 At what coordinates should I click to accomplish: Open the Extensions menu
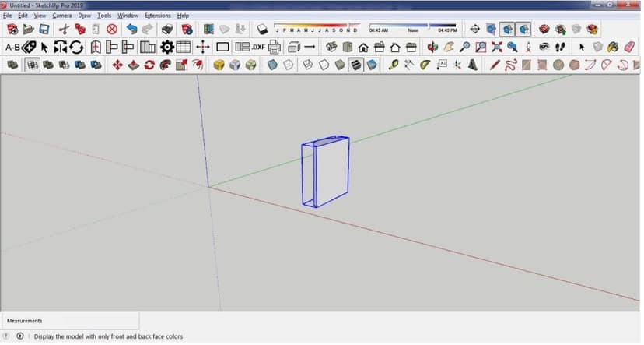[x=158, y=16]
